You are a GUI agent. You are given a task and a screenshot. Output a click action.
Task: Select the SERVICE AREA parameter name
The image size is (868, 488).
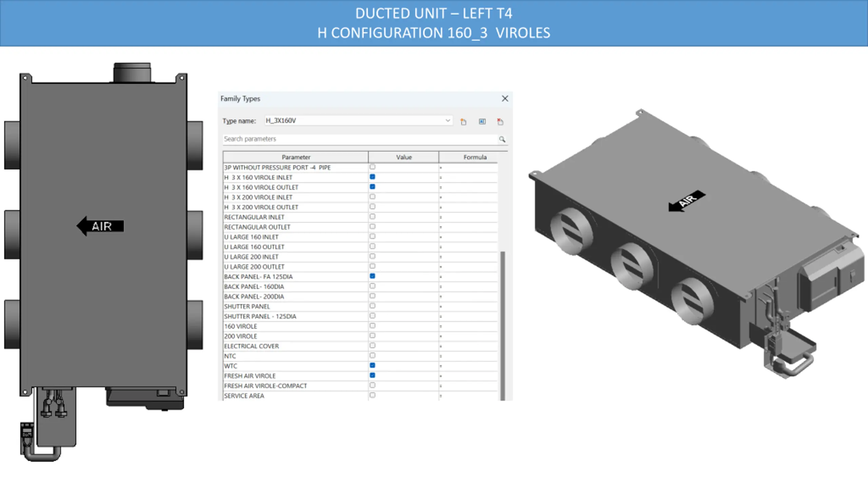point(244,395)
